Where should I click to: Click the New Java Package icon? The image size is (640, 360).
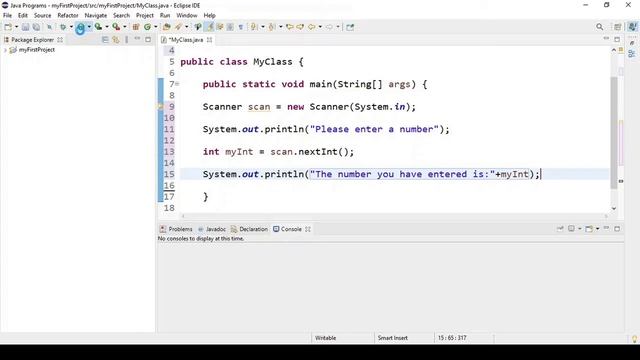tap(136, 27)
